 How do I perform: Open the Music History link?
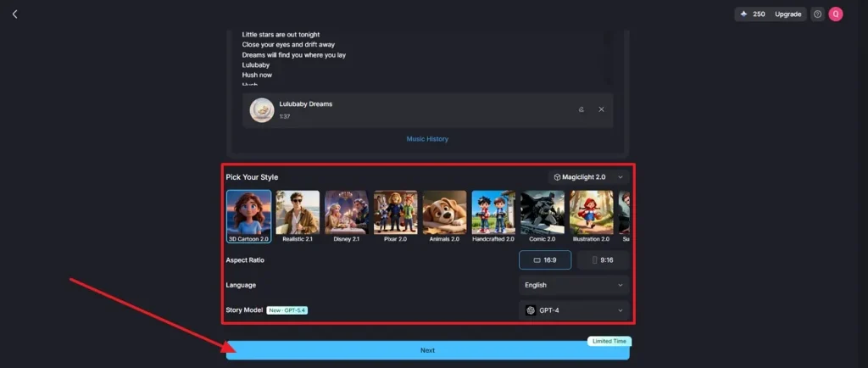tap(427, 139)
